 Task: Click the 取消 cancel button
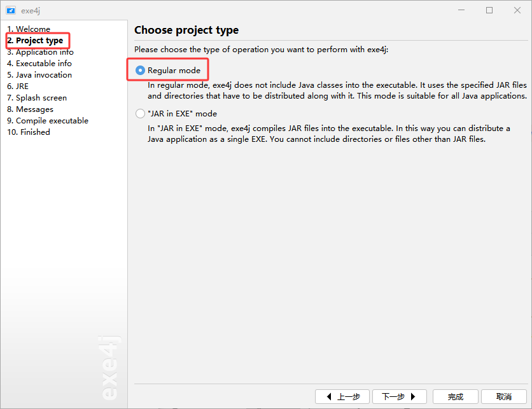coord(504,396)
